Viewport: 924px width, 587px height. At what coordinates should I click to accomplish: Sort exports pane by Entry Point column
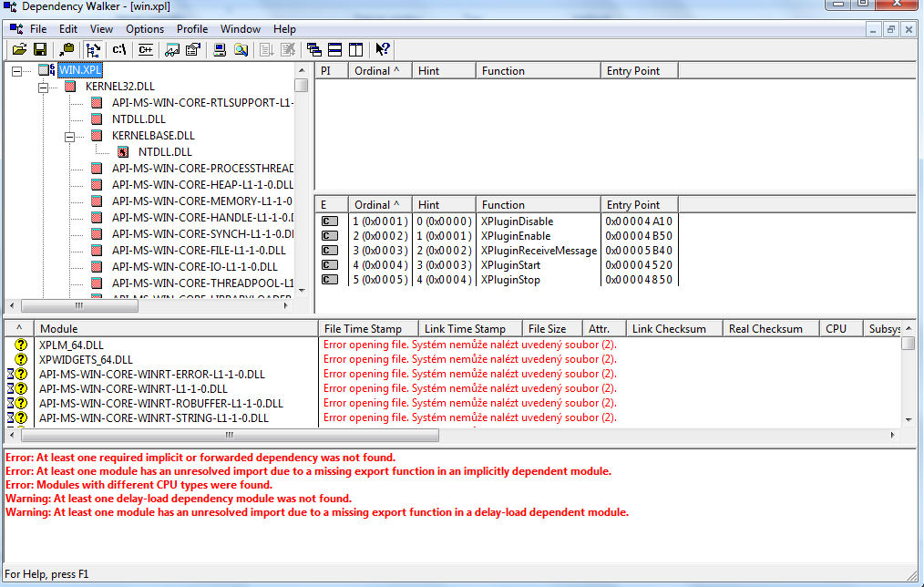(640, 204)
